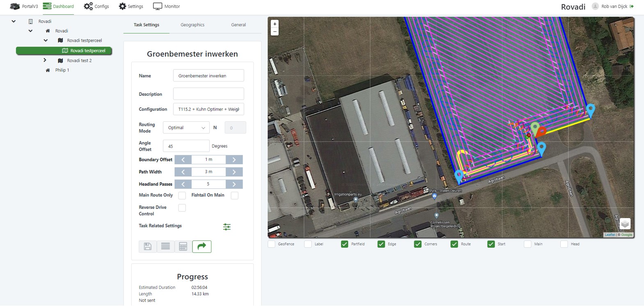Screen dimensions: 644x306
Task: Uncheck the Route layer checkbox
Action: (x=454, y=244)
